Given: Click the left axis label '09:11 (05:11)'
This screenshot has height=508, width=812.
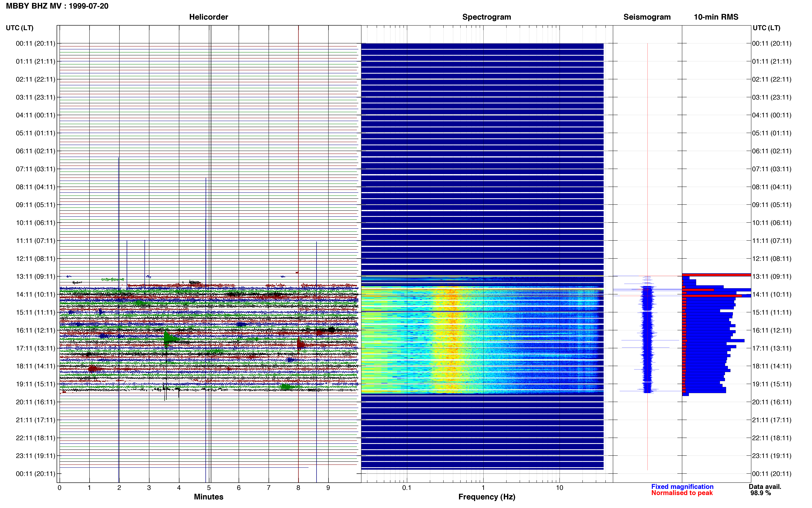Looking at the screenshot, I should [36, 205].
